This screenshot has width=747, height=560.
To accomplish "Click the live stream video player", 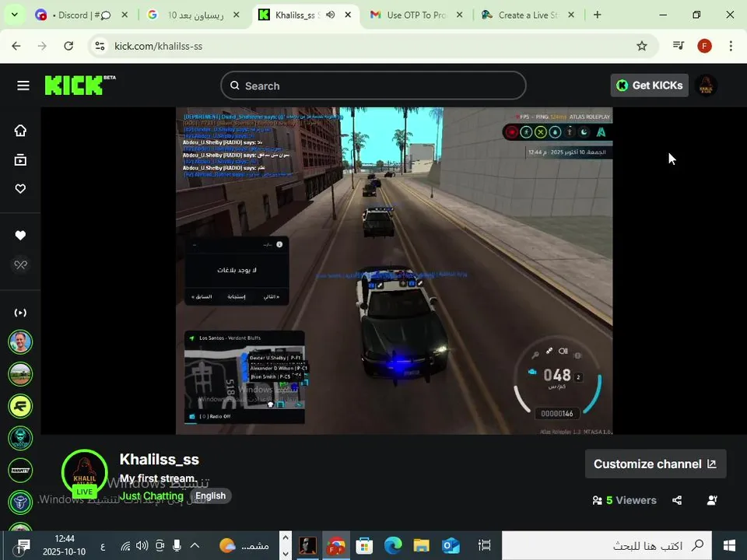I will coord(394,271).
